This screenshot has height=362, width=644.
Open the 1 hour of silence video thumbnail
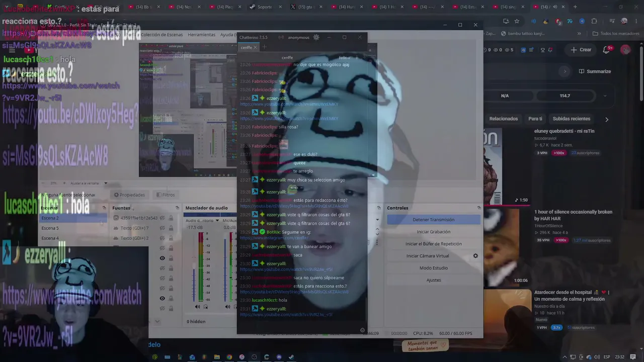[507, 246]
